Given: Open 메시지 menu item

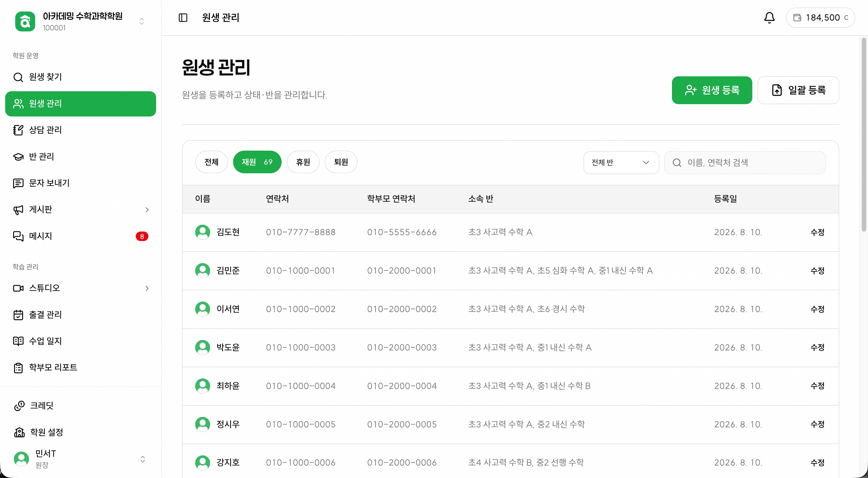Looking at the screenshot, I should coord(81,236).
